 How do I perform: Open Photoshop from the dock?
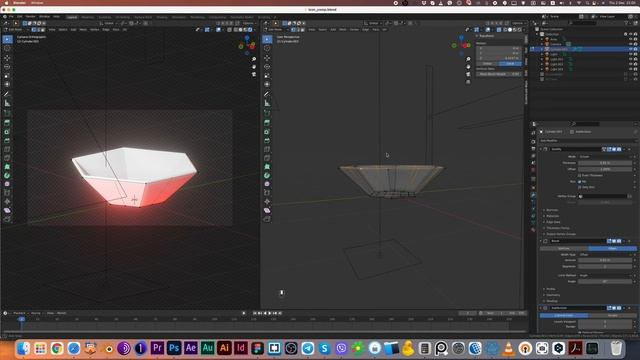pos(174,348)
